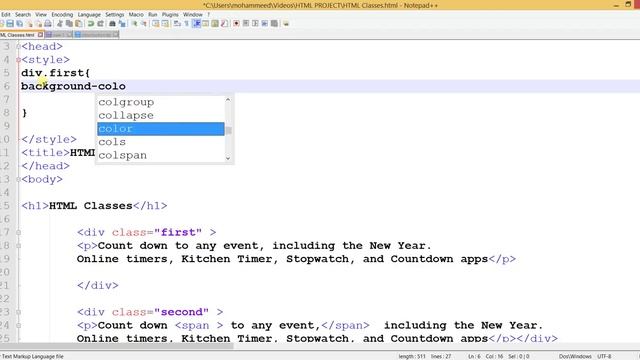Redo edit using the Redo icon
640x360 pixels.
tap(100, 24)
